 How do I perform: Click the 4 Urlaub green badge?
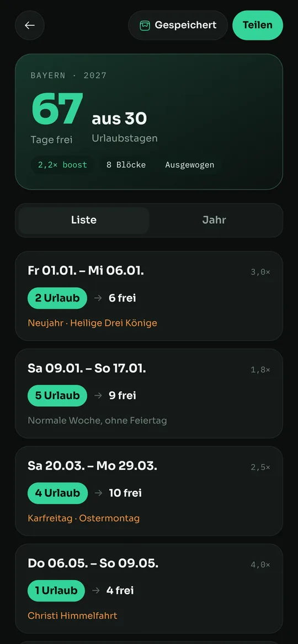pos(57,493)
